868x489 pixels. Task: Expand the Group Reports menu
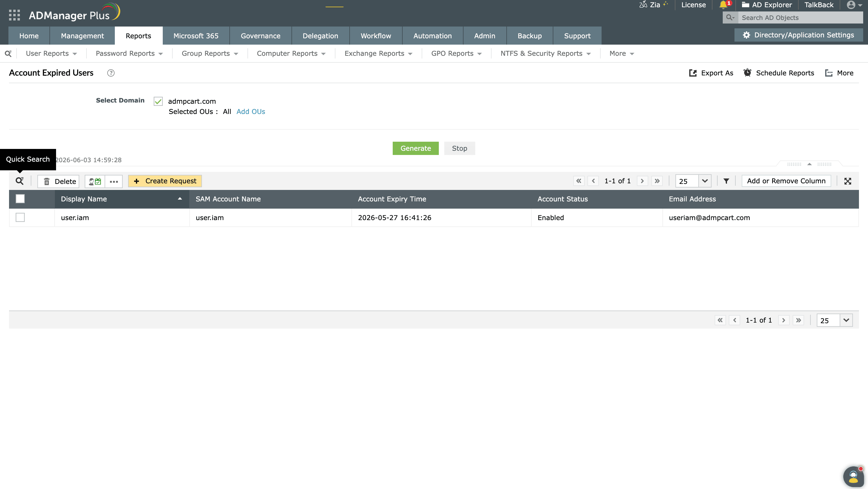click(x=209, y=53)
